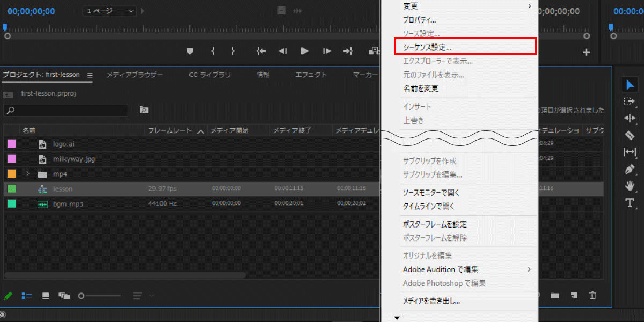Select the Ripple Edit tool

point(630,118)
